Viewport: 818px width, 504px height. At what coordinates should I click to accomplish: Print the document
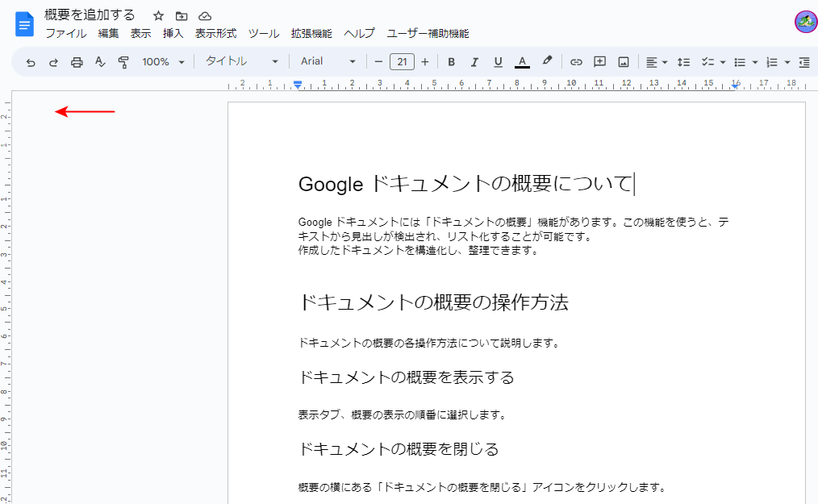pyautogui.click(x=77, y=62)
